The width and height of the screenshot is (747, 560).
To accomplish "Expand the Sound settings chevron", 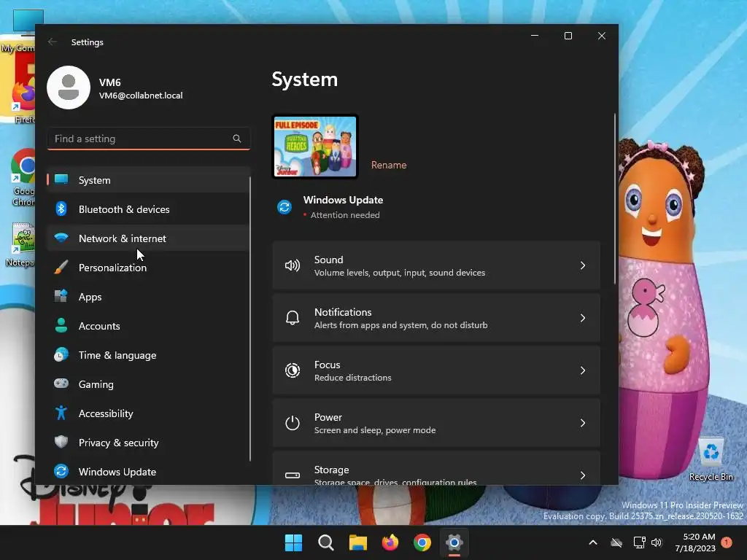I will [583, 265].
